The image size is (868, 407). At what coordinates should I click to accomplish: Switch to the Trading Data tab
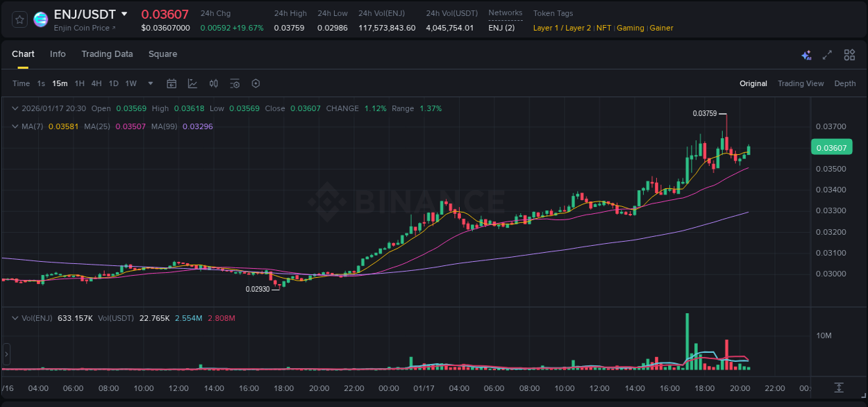point(107,54)
